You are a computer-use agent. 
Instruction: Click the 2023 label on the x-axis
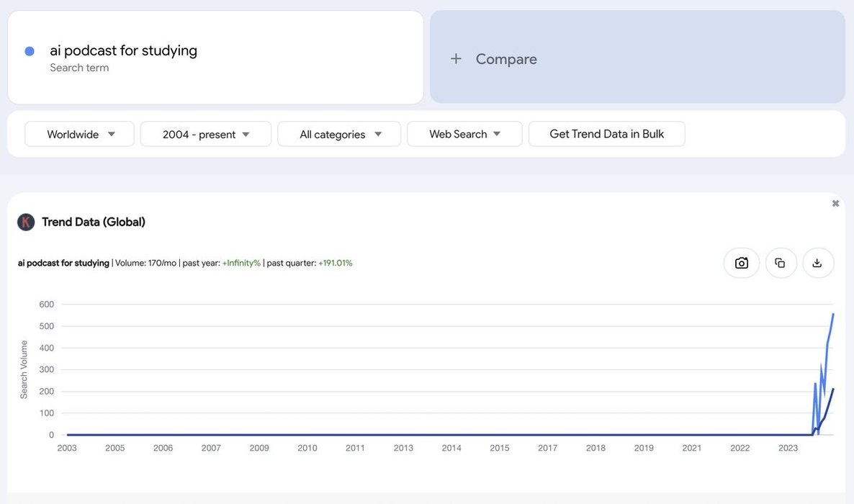point(788,448)
